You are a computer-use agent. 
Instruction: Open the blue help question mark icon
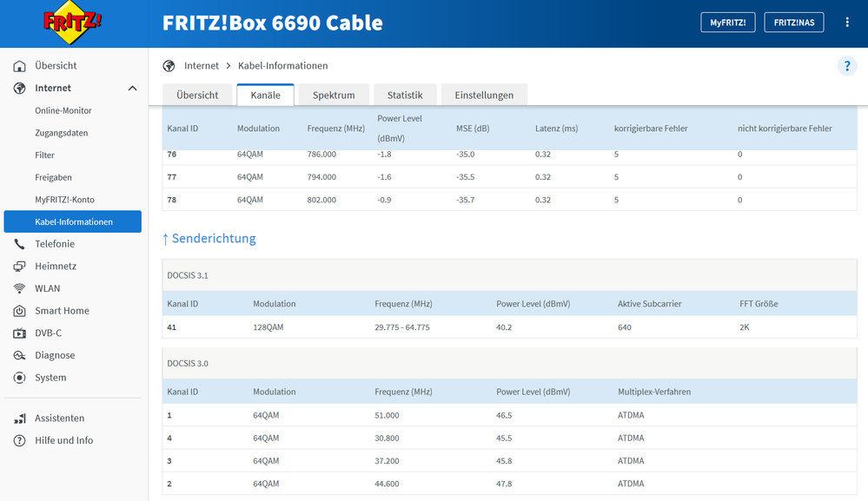[x=846, y=65]
